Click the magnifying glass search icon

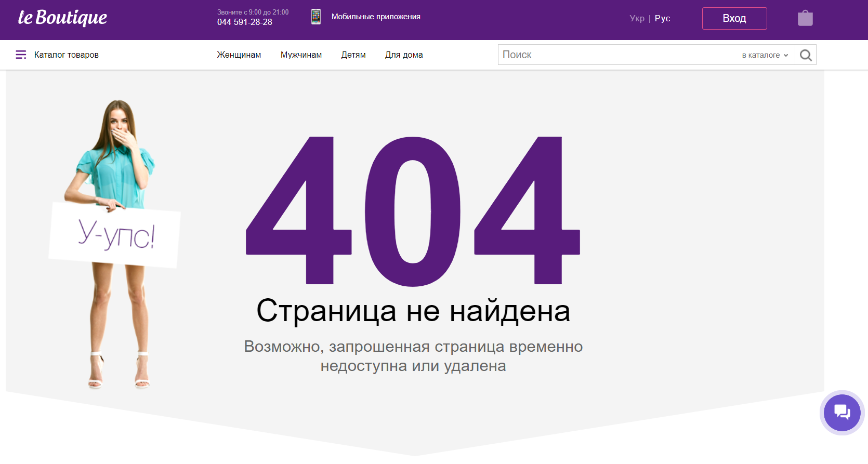click(806, 55)
